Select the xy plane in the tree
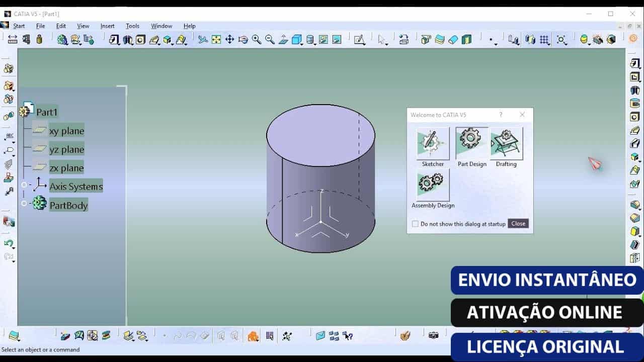This screenshot has height=362, width=644. coord(66,131)
